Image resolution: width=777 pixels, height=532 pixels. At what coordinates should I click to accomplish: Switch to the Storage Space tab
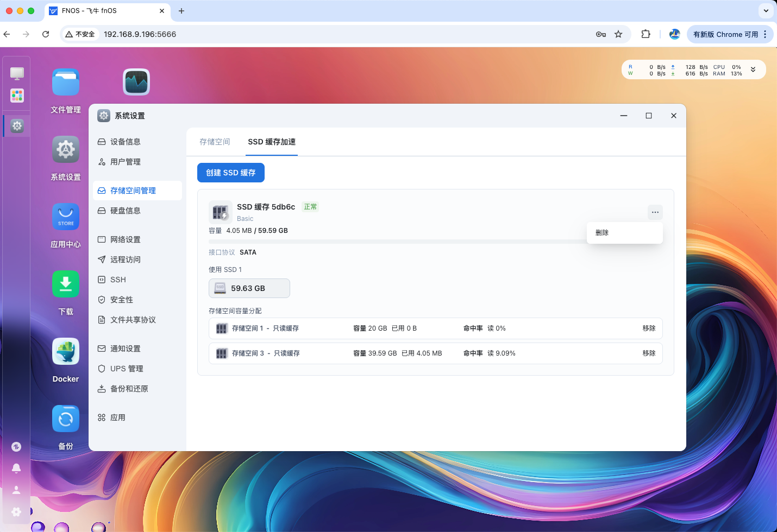tap(215, 142)
